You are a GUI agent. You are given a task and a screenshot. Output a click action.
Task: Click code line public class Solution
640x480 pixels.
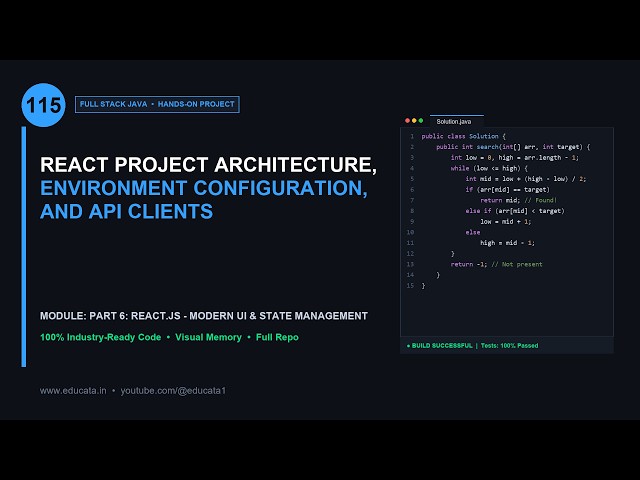[x=463, y=136]
